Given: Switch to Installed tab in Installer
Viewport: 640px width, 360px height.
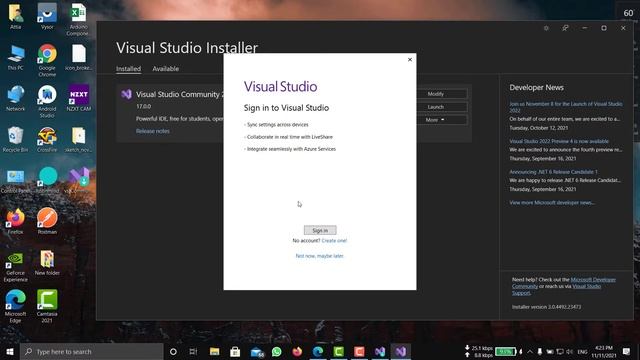Looking at the screenshot, I should [x=128, y=69].
